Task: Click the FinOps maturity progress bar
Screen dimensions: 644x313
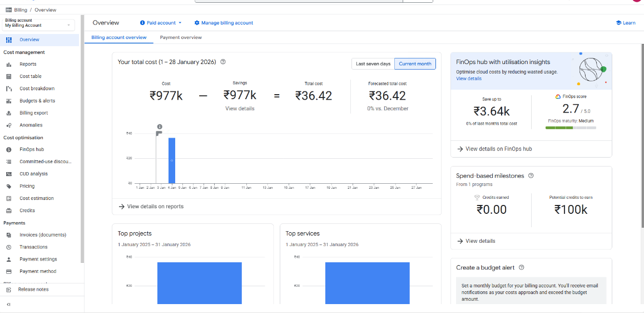Action: click(571, 128)
